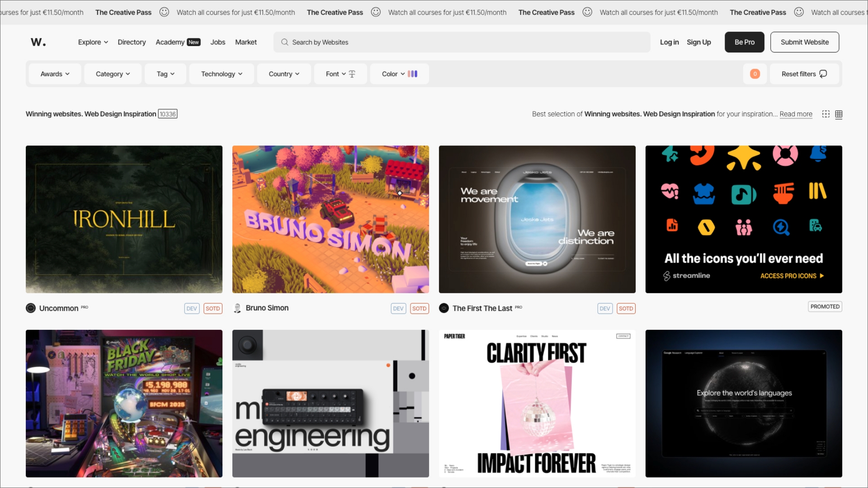Click the Uncommon profile avatar
The height and width of the screenshot is (488, 868).
pyautogui.click(x=31, y=308)
